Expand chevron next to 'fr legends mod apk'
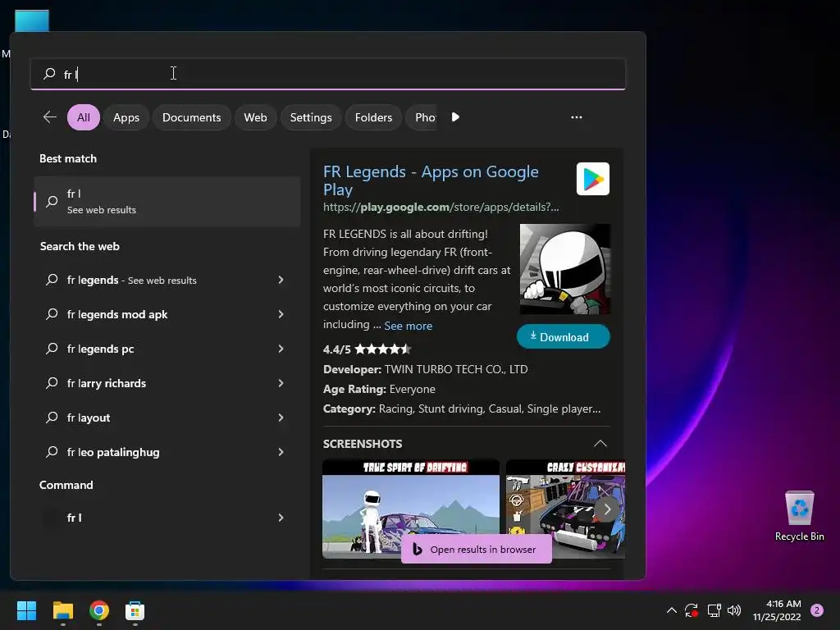 tap(281, 314)
